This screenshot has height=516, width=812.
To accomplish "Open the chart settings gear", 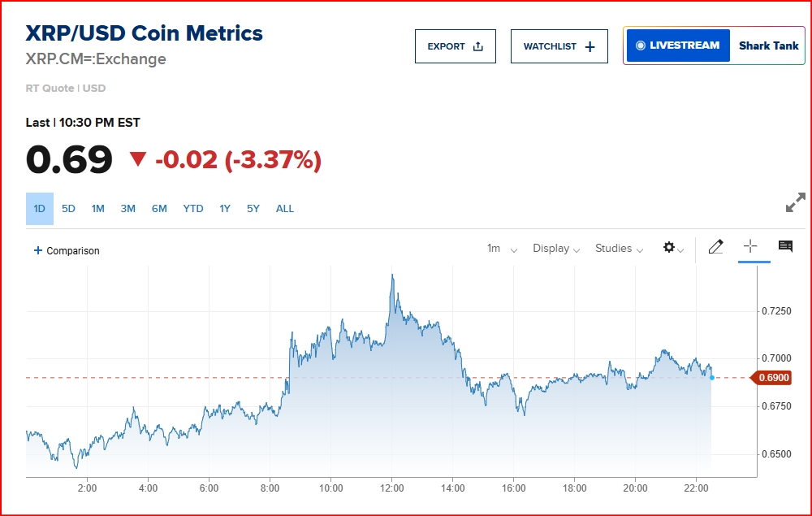I will 669,247.
